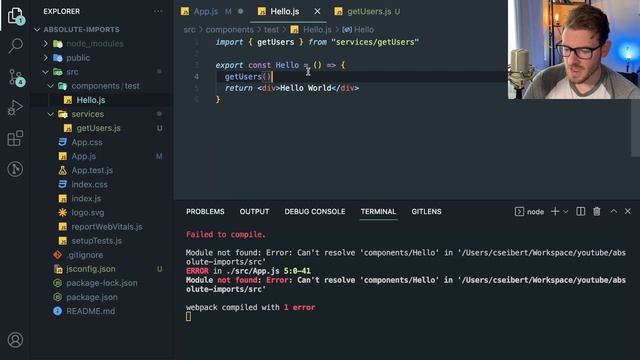
Task: Open the DEBUG CONSOLE panel tab
Action: (x=315, y=211)
